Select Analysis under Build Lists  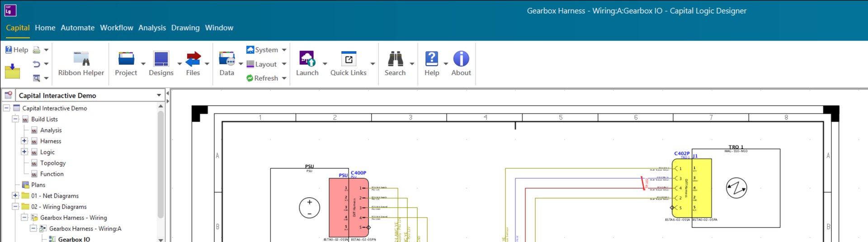click(x=51, y=130)
